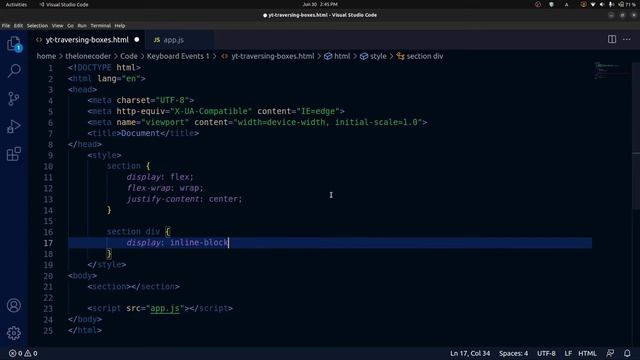The width and height of the screenshot is (640, 360).
Task: Click the <section></section> line
Action: click(133, 287)
